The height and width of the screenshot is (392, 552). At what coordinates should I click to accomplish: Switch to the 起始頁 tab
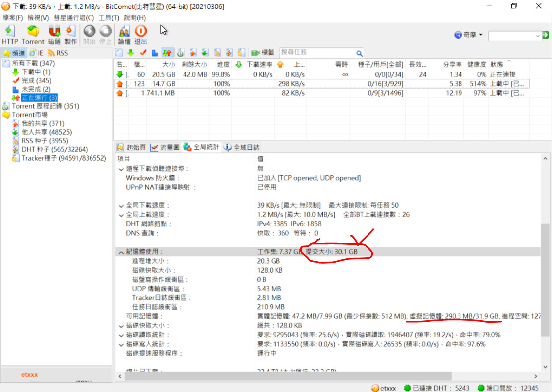pos(131,147)
